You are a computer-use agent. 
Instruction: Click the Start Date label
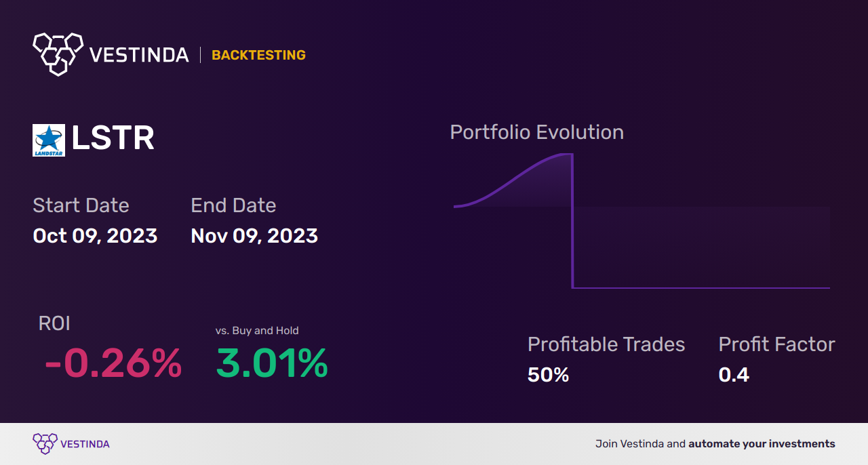point(81,205)
